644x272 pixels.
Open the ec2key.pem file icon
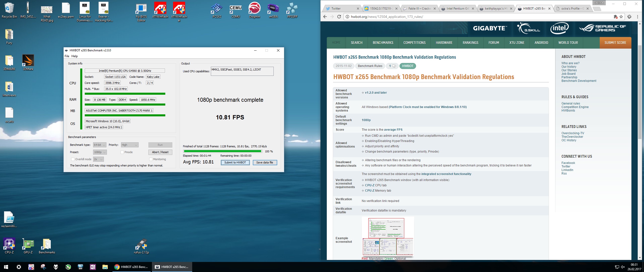(66, 10)
